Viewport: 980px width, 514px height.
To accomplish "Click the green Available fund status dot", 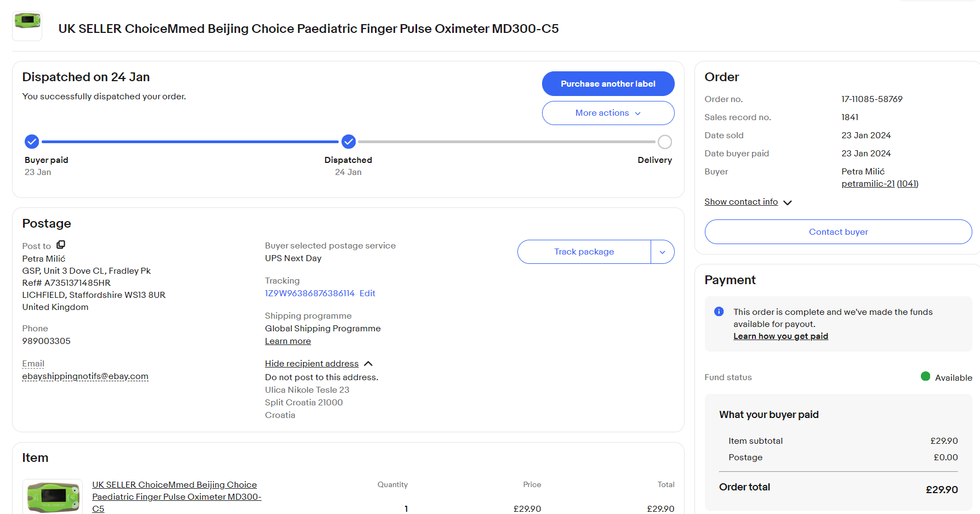I will 925,376.
